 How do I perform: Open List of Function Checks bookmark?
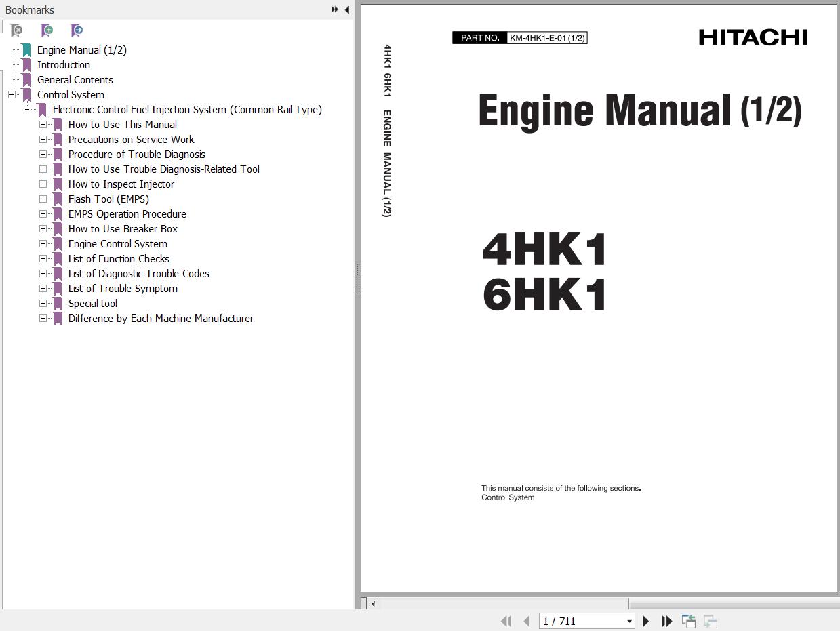tap(119, 259)
